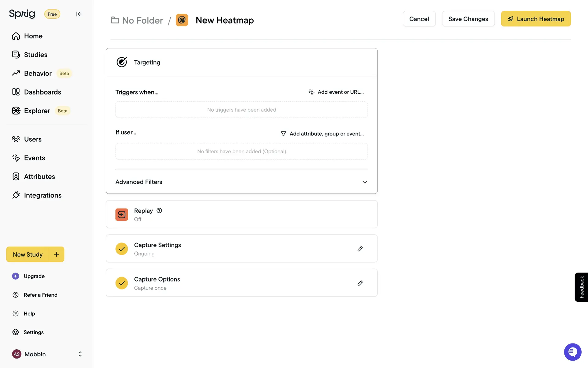Screen dimensions: 588x368
Task: Open the Replay help question icon
Action: click(x=159, y=211)
